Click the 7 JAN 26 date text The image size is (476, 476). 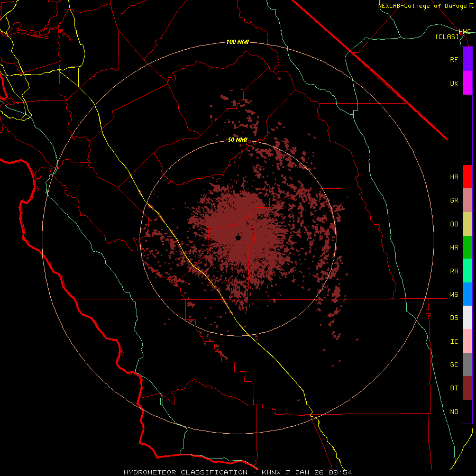click(x=305, y=472)
